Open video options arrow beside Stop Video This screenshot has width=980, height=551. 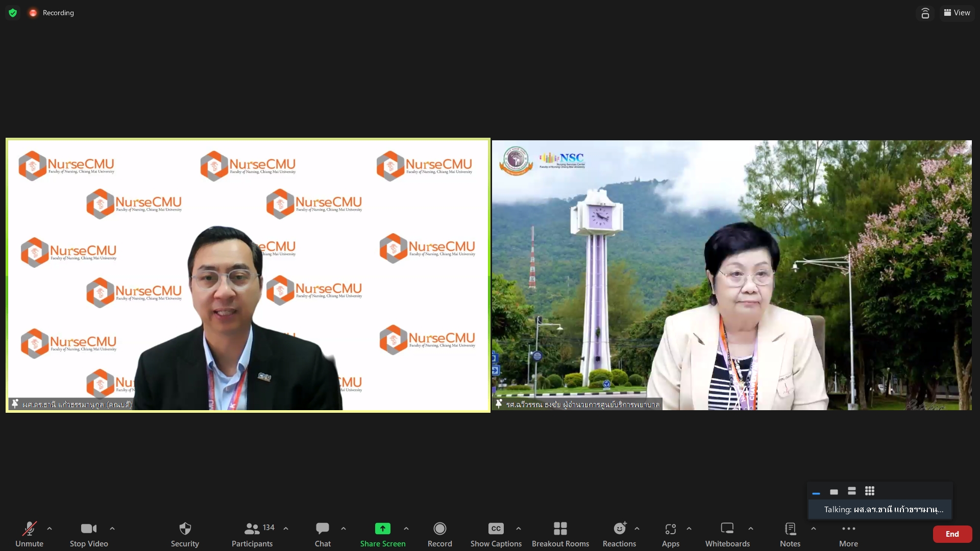[112, 529]
